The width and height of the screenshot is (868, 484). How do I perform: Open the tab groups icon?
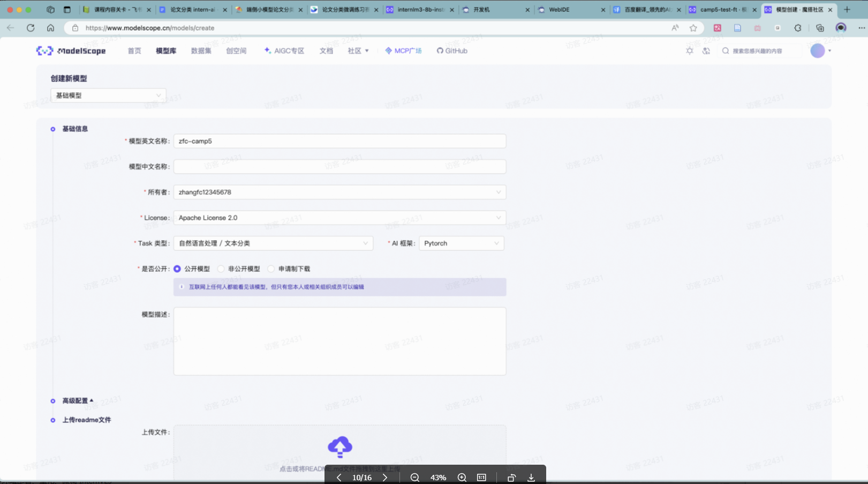coord(50,10)
